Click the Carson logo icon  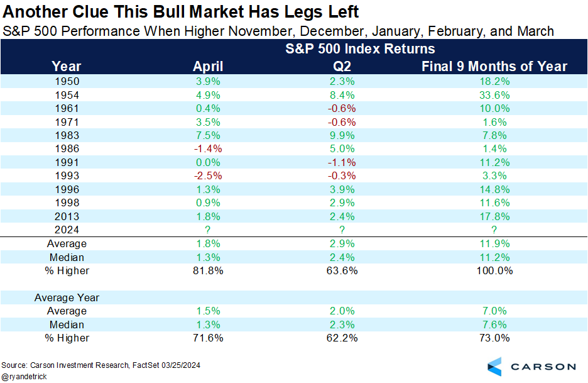pyautogui.click(x=496, y=367)
